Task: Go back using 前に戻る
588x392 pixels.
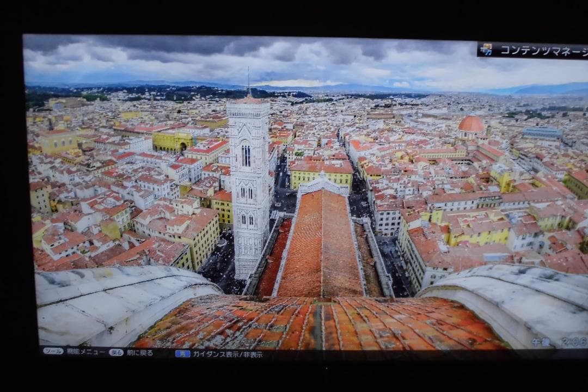Action: (x=139, y=353)
